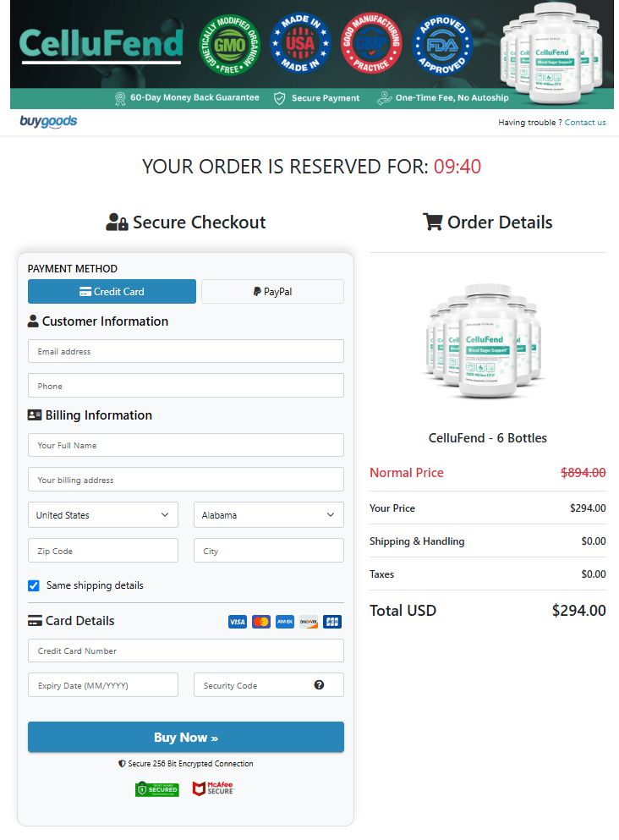Click the McAfee Secure badge
The image size is (619, 840).
[x=212, y=788]
